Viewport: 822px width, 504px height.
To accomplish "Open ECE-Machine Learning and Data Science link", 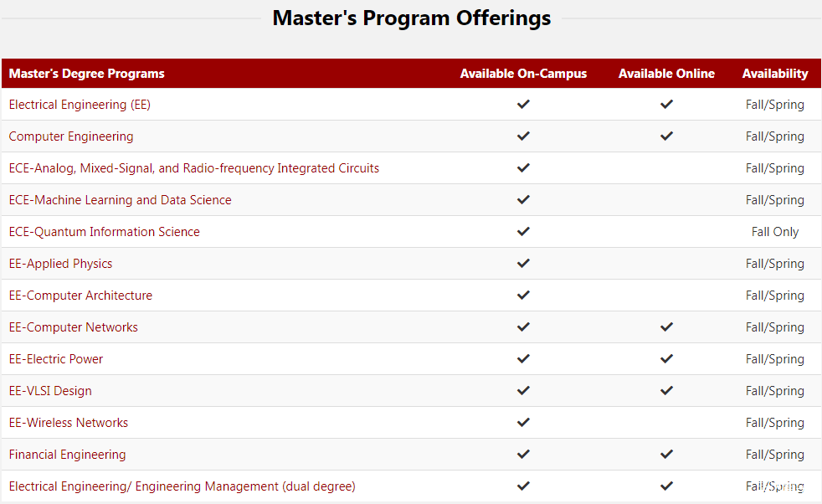I will (x=121, y=200).
